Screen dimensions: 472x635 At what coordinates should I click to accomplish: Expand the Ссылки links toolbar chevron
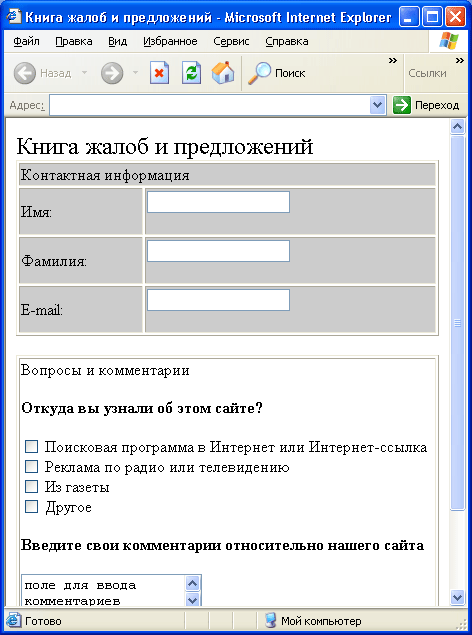pyautogui.click(x=459, y=61)
